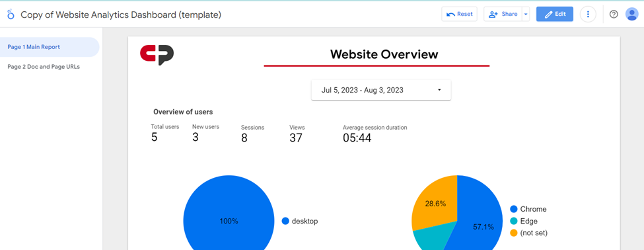This screenshot has width=644, height=250.
Task: Click the Average session duration 05:44
Action: 357,138
